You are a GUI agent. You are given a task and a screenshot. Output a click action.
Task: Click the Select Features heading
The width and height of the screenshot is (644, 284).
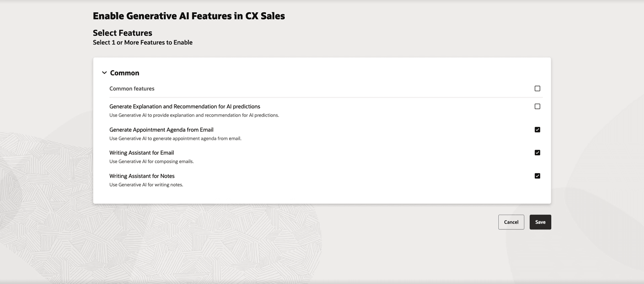pyautogui.click(x=122, y=32)
